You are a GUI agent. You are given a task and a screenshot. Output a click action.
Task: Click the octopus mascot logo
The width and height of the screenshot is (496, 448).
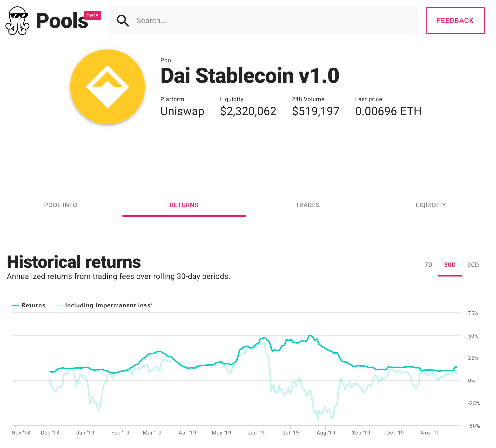tap(17, 21)
